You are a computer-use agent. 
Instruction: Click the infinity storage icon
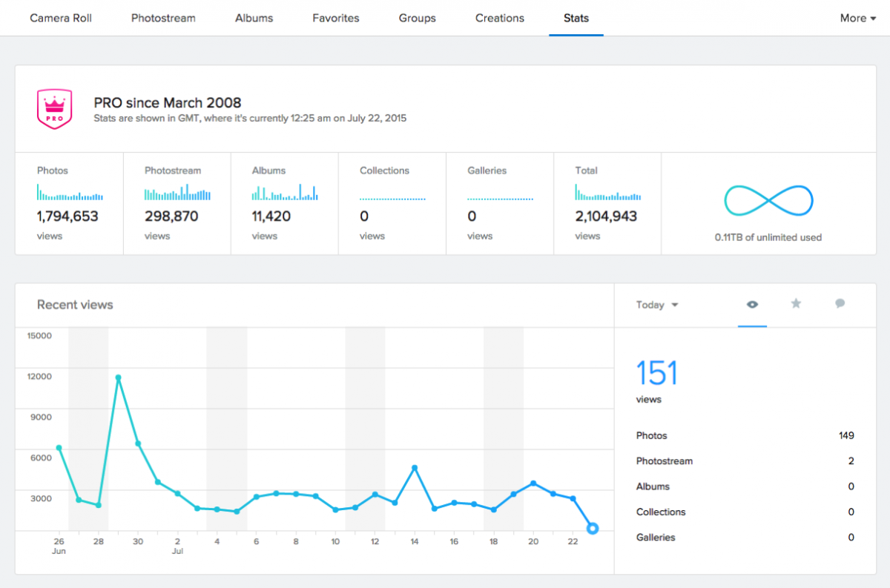tap(768, 199)
